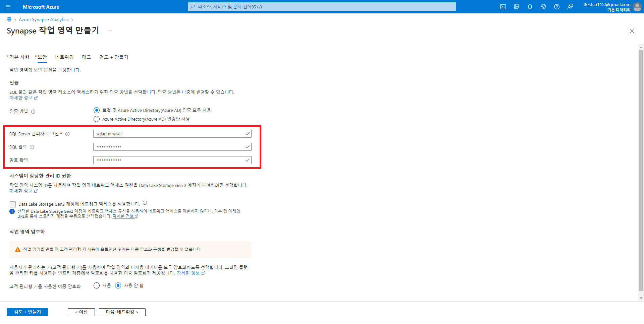This screenshot has width=644, height=324.
Task: Click the 홈 breadcrumb link
Action: point(9,19)
